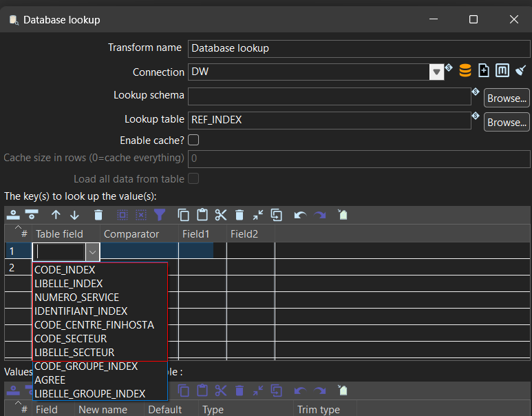Toggle the Enable cache checkbox

[193, 140]
